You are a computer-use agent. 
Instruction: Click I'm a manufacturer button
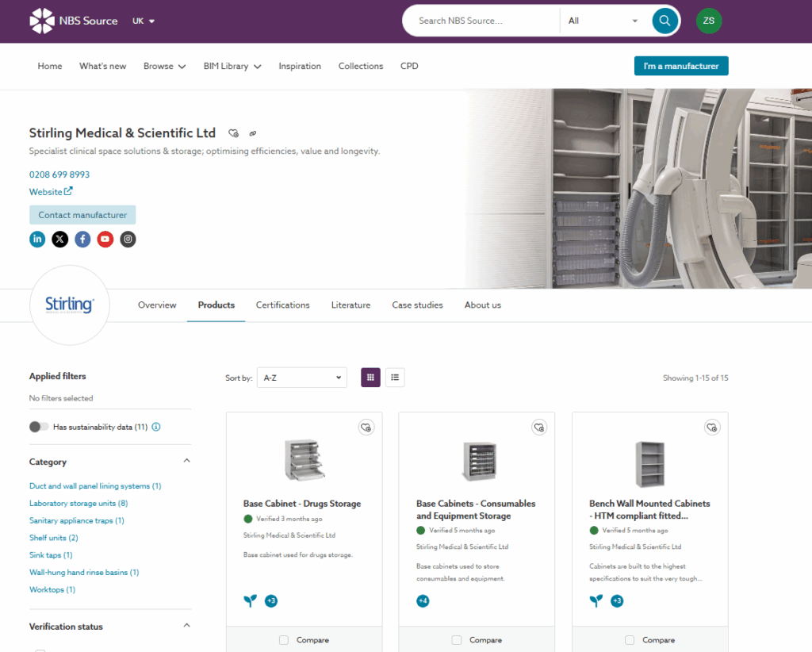coord(681,66)
